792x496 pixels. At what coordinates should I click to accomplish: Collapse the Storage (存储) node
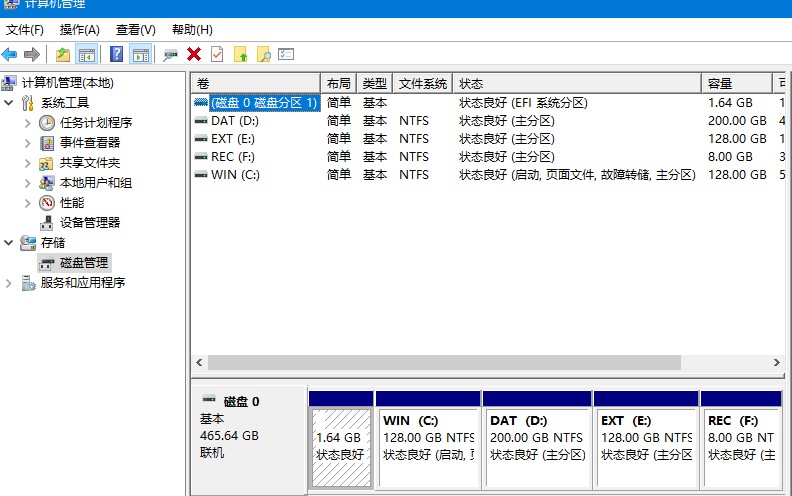9,243
